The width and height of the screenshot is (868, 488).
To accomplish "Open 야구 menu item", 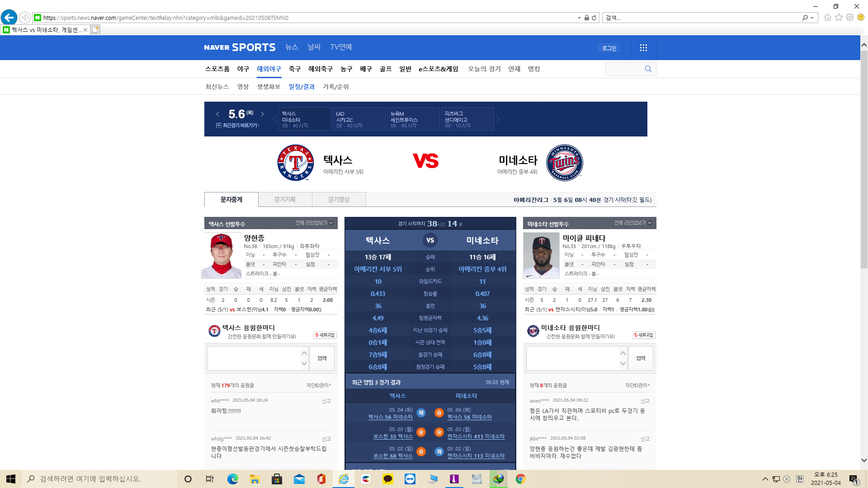I will pyautogui.click(x=243, y=69).
